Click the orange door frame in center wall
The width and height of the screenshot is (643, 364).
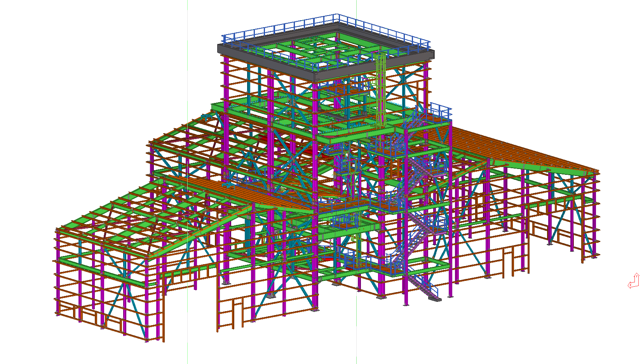point(238,311)
